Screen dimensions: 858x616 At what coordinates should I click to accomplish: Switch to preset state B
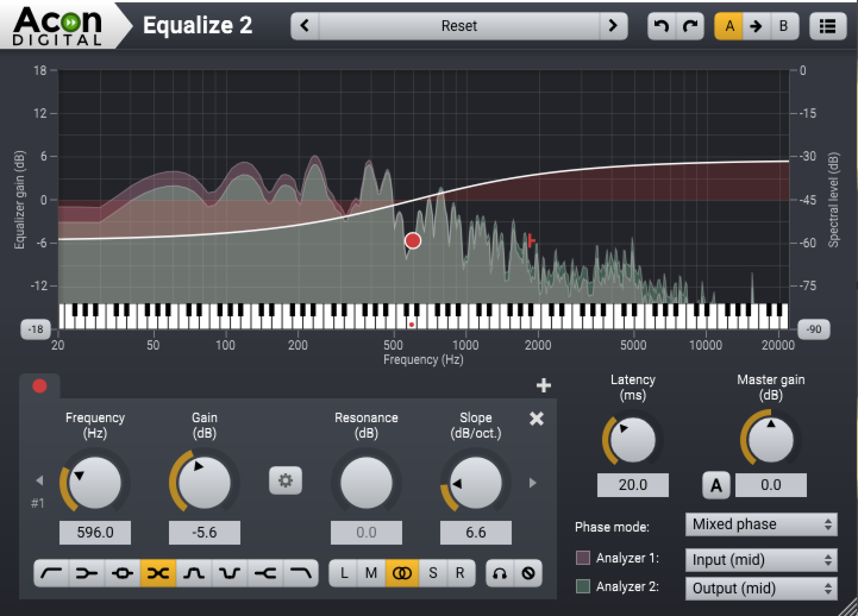coord(783,26)
